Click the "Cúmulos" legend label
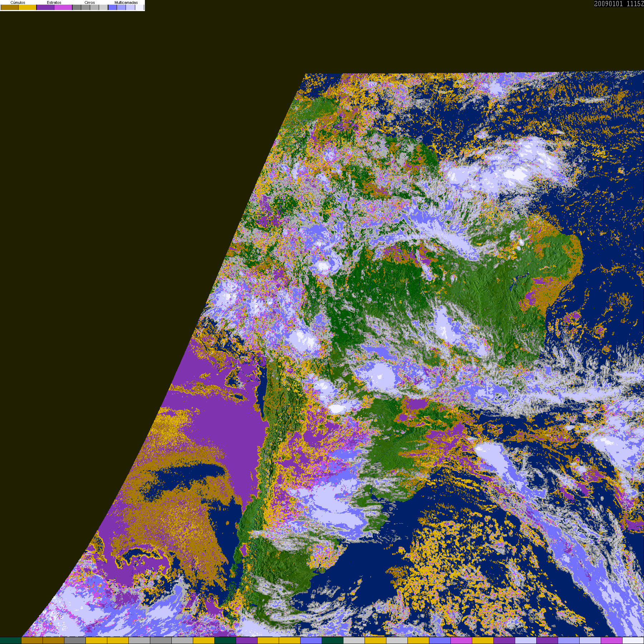Image resolution: width=644 pixels, height=644 pixels. [18, 3]
